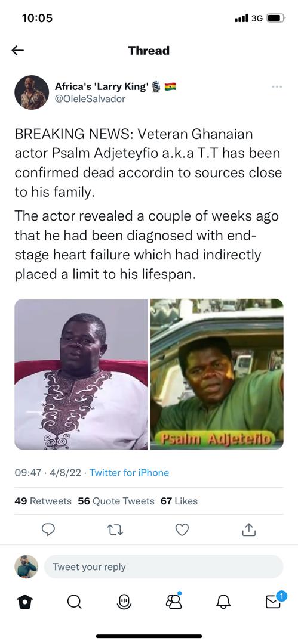The height and width of the screenshot is (644, 298).
Task: Tap the @OleleSalvador handle
Action: (90, 99)
